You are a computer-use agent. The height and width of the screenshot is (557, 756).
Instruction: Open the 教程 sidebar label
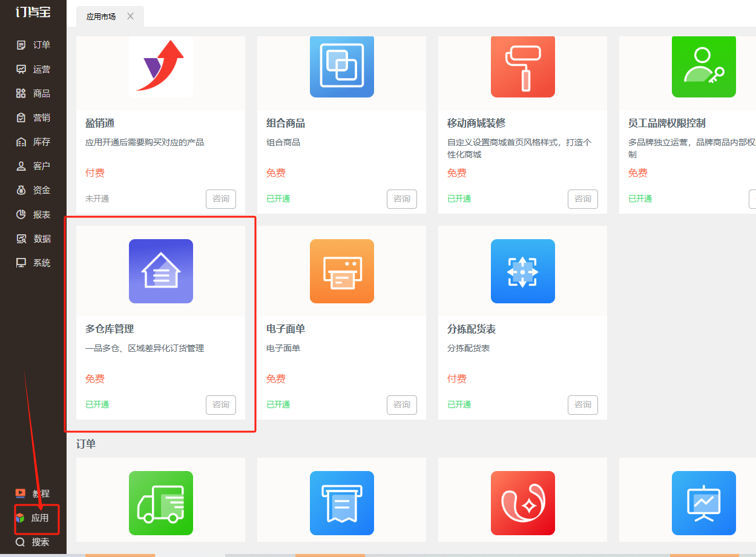[x=41, y=493]
